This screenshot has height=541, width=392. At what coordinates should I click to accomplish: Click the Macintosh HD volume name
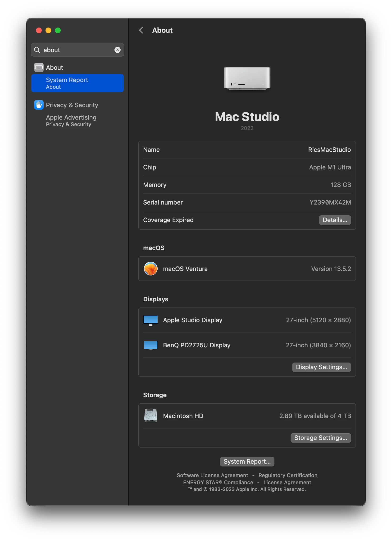pyautogui.click(x=183, y=416)
